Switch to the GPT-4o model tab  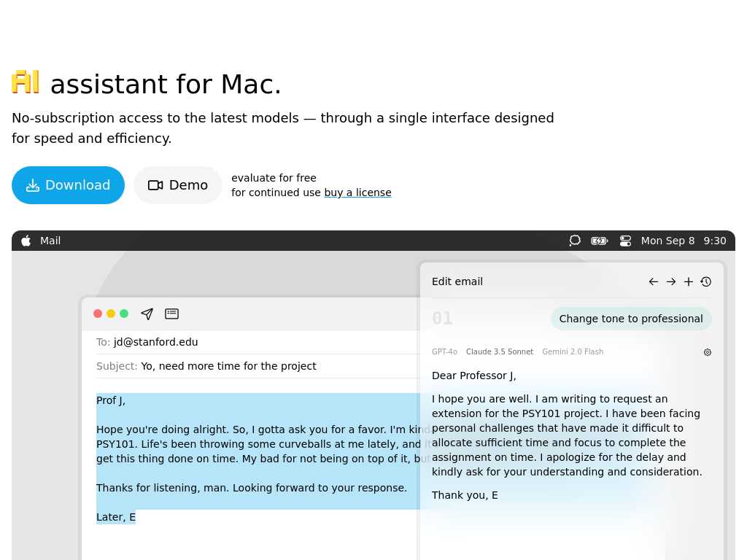click(x=444, y=352)
